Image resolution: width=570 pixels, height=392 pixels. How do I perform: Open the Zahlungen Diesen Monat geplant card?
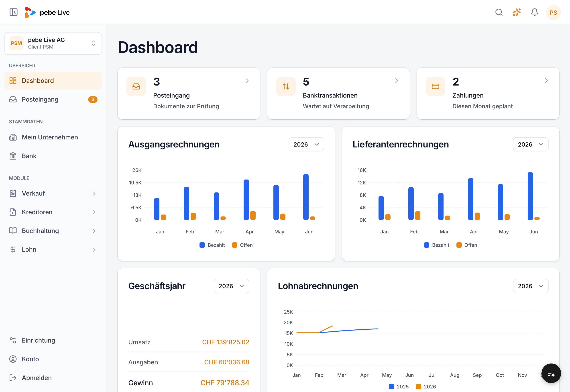[x=488, y=94]
